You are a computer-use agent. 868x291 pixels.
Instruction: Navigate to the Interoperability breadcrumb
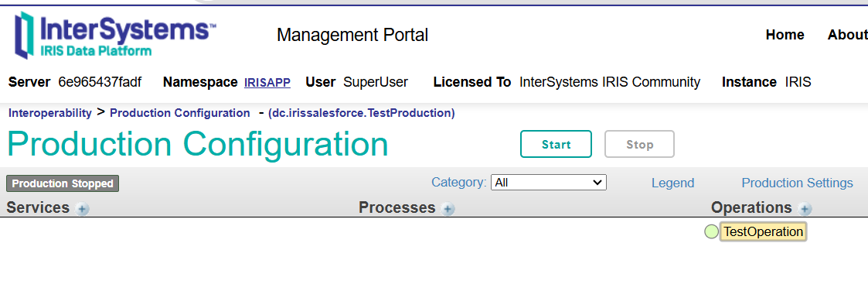pos(49,113)
